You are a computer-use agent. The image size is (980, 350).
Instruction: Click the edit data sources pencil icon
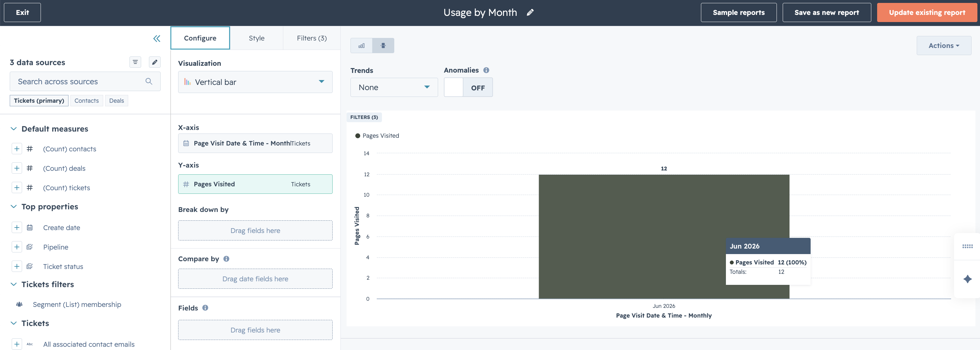tap(154, 62)
